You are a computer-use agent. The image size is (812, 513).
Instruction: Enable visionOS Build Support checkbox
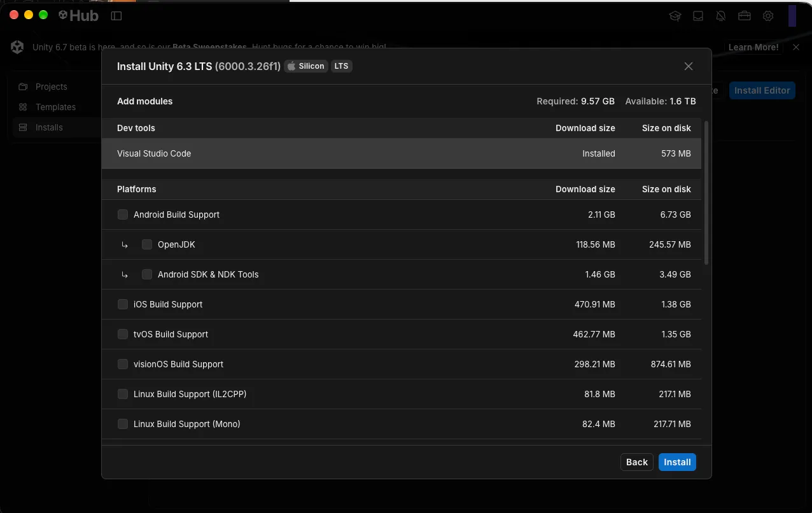pos(123,364)
